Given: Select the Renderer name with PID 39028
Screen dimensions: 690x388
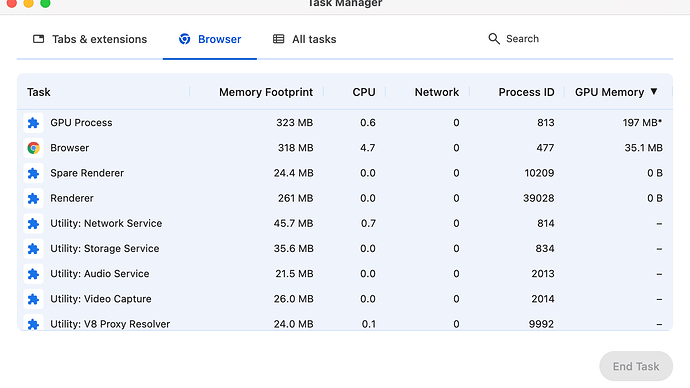Looking at the screenshot, I should click(x=72, y=198).
